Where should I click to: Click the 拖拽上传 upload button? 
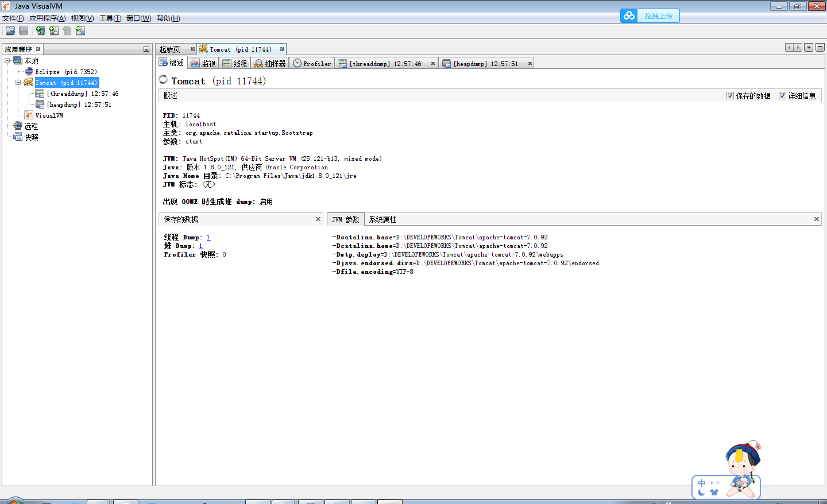point(650,15)
